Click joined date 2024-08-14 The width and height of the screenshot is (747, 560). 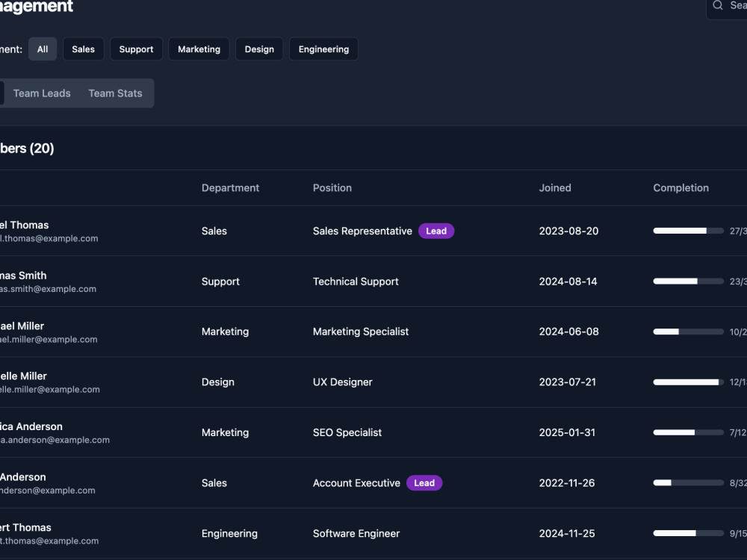(x=568, y=281)
